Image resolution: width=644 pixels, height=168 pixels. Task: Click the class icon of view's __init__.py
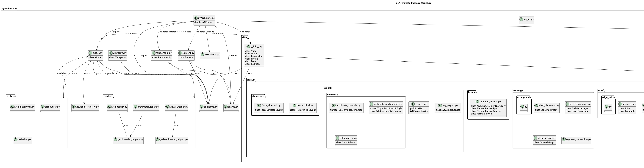[248, 47]
